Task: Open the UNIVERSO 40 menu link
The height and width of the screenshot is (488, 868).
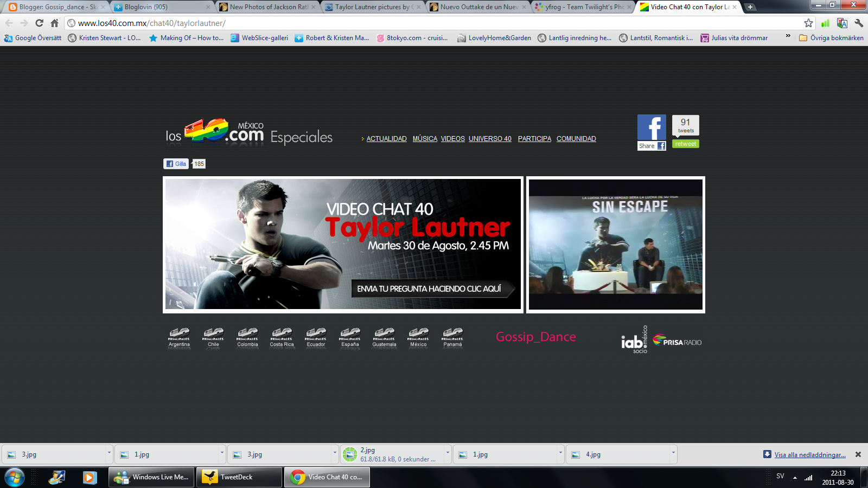Action: point(490,139)
